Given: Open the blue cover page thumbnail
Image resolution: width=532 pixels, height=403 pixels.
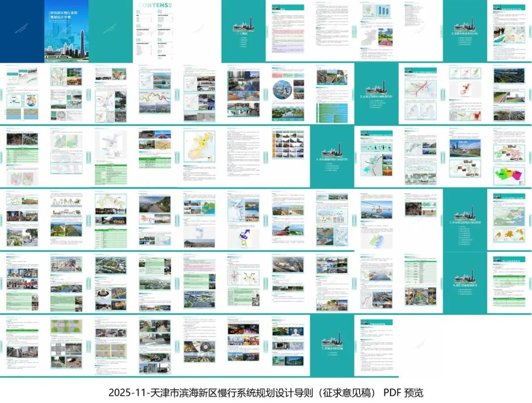Looking at the screenshot, I should pyautogui.click(x=66, y=31).
